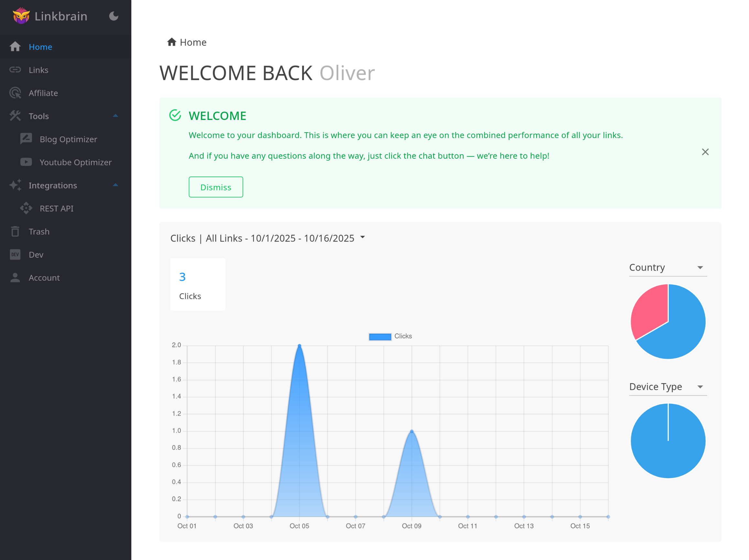Click the Linkbrain owl logo
Image resolution: width=749 pixels, height=560 pixels.
pyautogui.click(x=21, y=16)
